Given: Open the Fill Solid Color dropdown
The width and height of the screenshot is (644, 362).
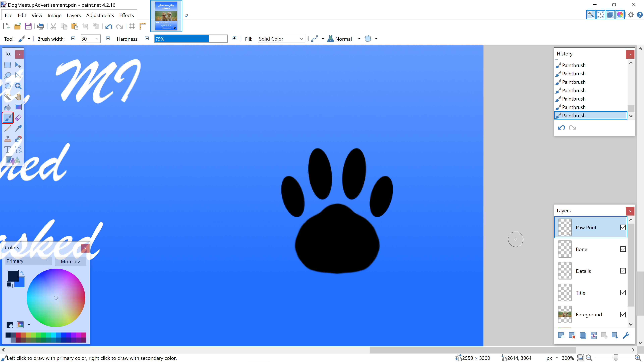Looking at the screenshot, I should 281,39.
